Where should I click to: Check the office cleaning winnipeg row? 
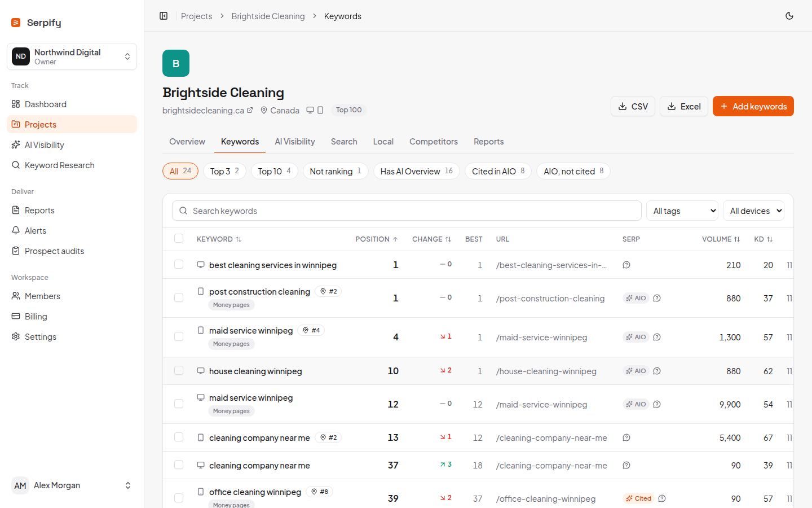click(179, 498)
